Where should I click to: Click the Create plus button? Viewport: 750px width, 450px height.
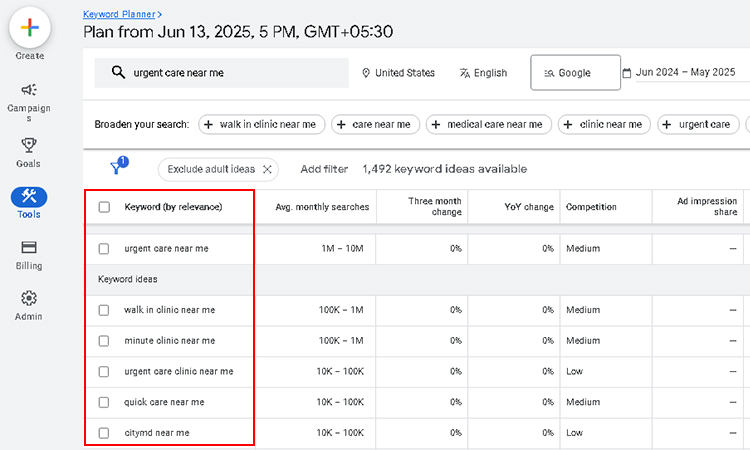tap(30, 27)
